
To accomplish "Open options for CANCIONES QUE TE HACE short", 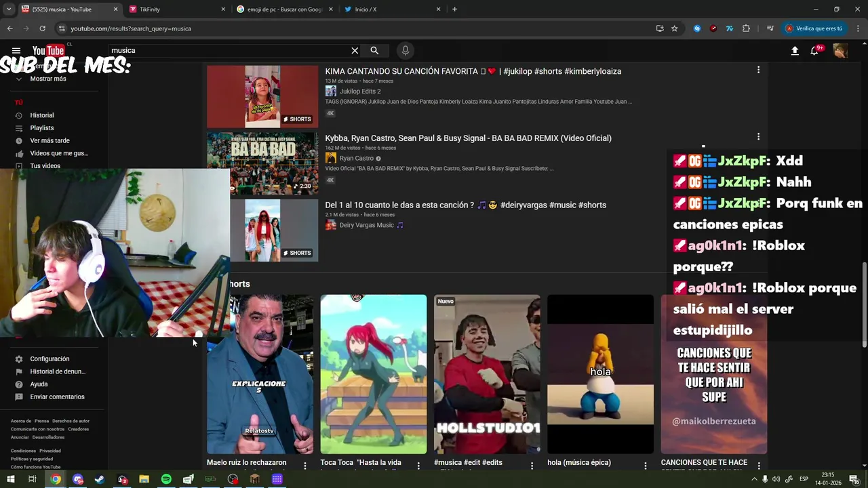I will [x=759, y=466].
